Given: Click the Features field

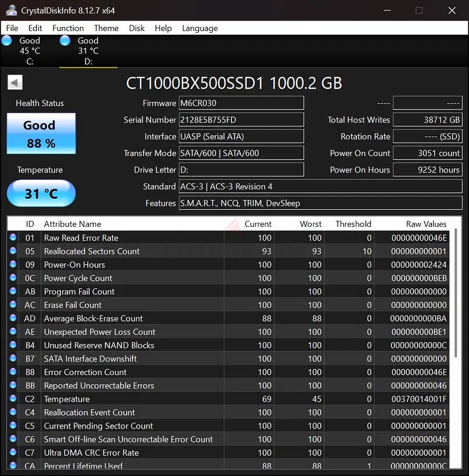Looking at the screenshot, I should [321, 203].
